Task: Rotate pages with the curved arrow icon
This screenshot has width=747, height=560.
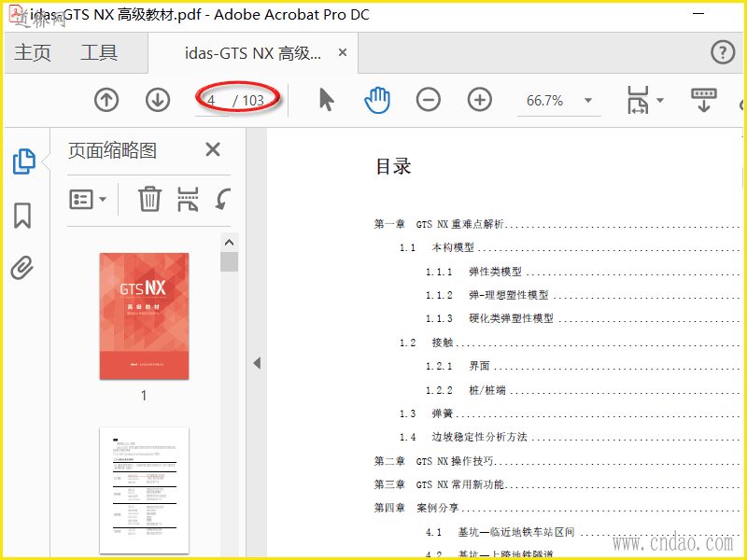Action: point(222,199)
